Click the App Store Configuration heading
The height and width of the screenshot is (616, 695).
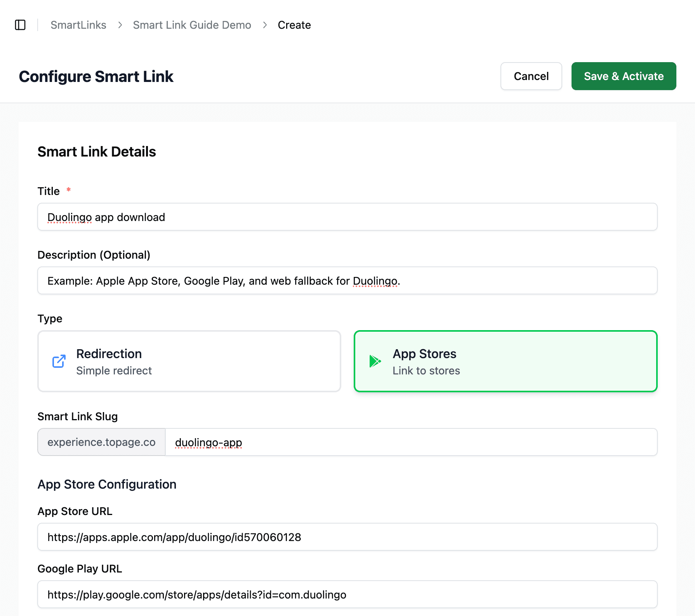click(107, 484)
